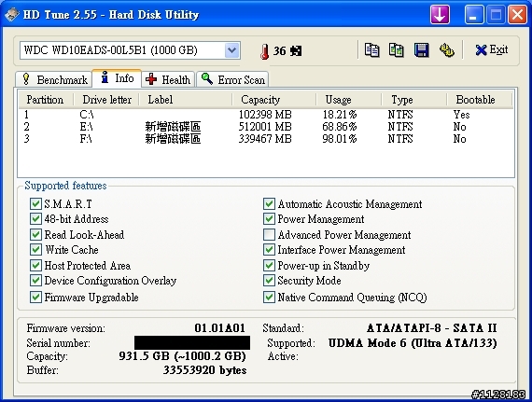Click the HD Tune app icon in title bar
532x402 pixels.
[x=11, y=15]
